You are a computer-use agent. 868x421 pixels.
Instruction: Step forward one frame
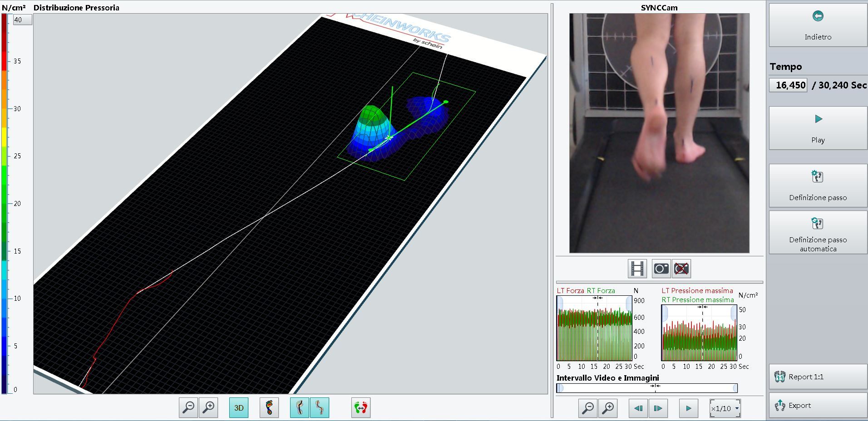coord(658,408)
